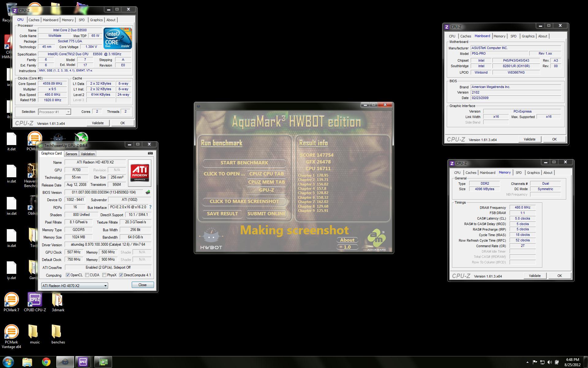Image resolution: width=588 pixels, height=368 pixels.
Task: Click the SCORE 147754 result text
Action: 316,155
